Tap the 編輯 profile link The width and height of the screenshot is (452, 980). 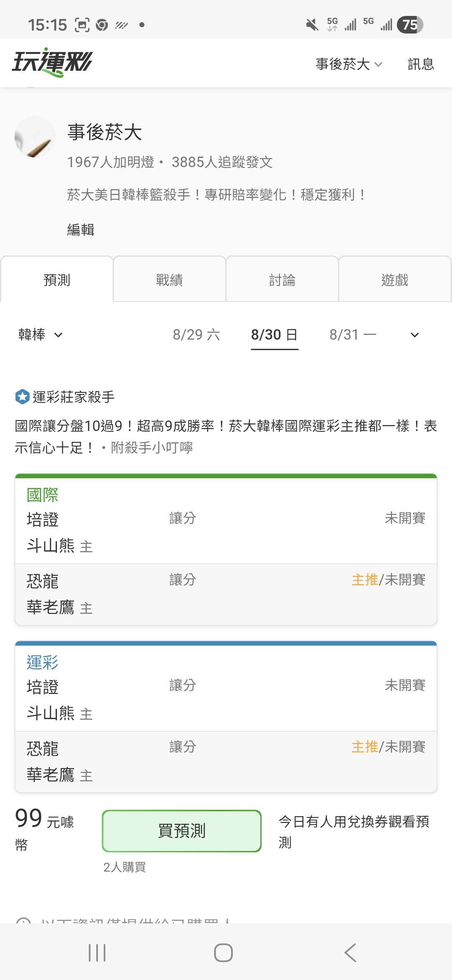81,230
